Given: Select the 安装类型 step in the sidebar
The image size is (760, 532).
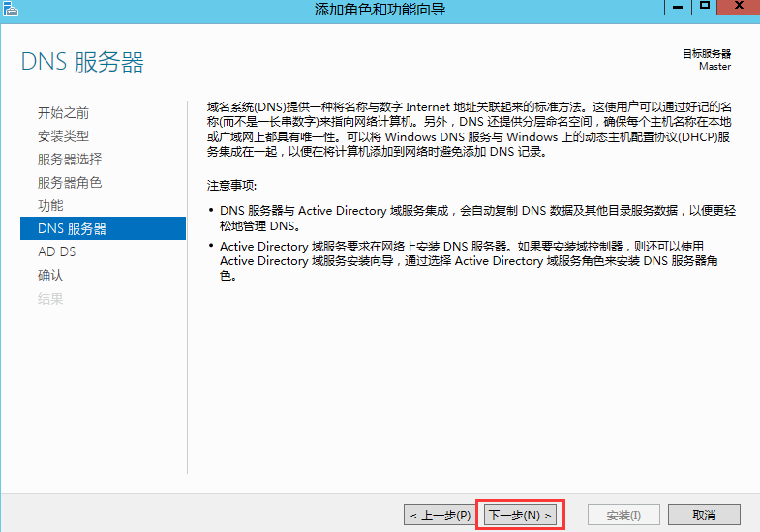Looking at the screenshot, I should (x=64, y=136).
